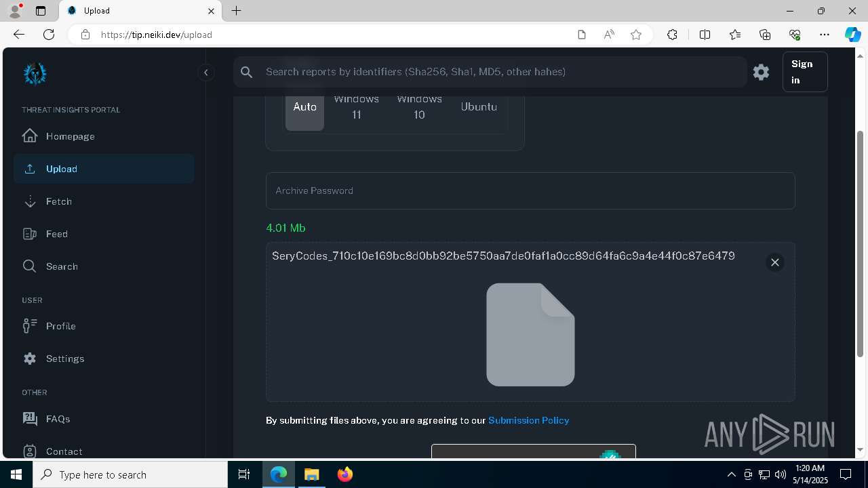Select the Upload browser tab
This screenshot has width=868, height=488.
140,11
